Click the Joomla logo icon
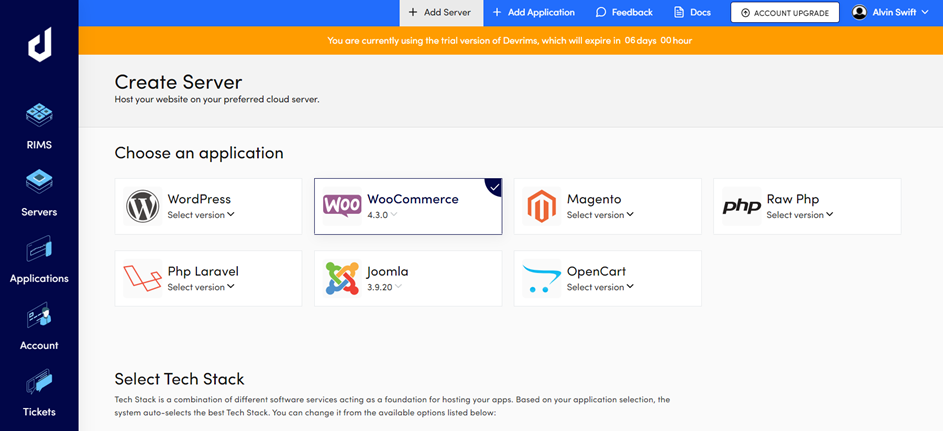This screenshot has height=431, width=943. pos(342,278)
